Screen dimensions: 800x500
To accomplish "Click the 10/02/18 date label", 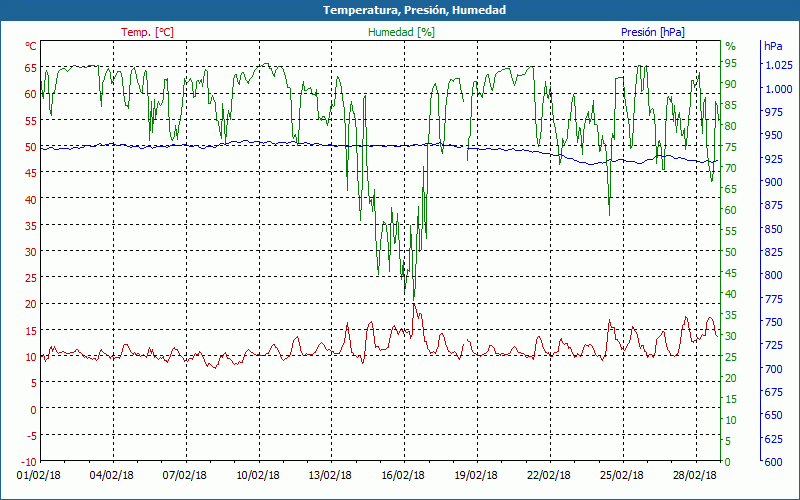I will (x=258, y=476).
